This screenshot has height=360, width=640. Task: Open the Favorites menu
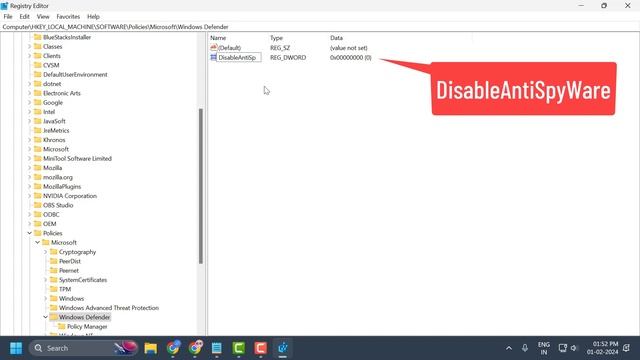tap(68, 17)
